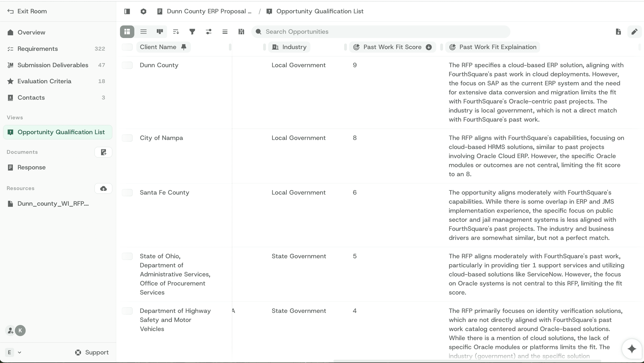Screen dimensions: 644x363
Task: Open Requirements in the sidebar
Action: 38,49
